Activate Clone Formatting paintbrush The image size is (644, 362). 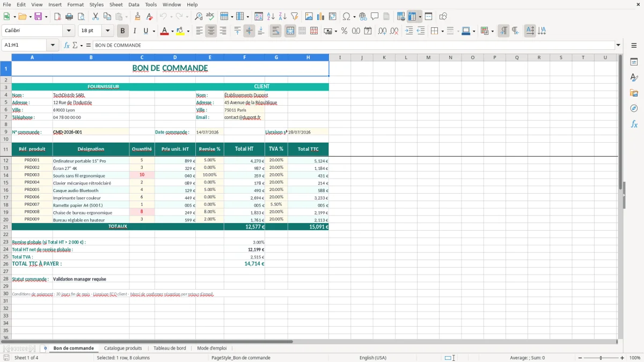137,17
